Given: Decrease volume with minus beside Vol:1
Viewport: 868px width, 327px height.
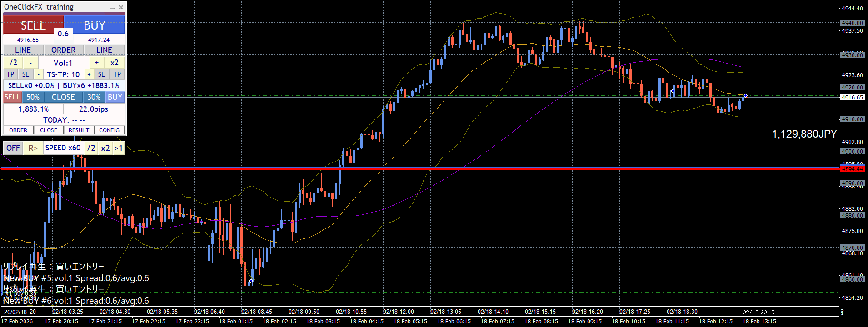Looking at the screenshot, I should [x=30, y=63].
